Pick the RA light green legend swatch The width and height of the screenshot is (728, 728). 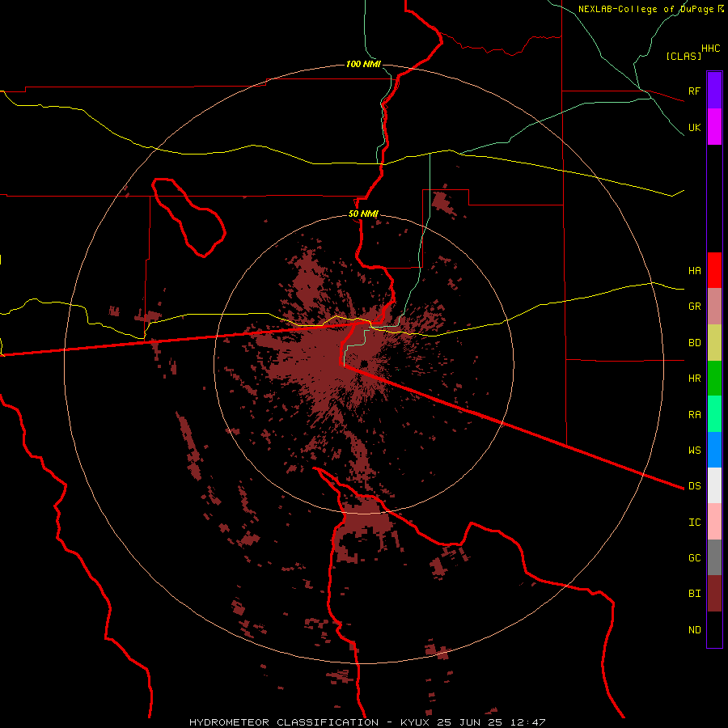click(x=714, y=414)
